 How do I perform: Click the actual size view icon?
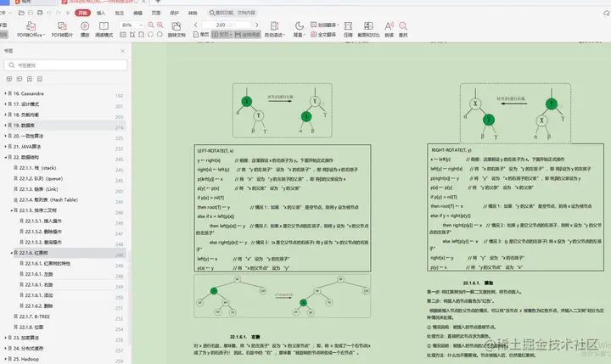pos(123,35)
